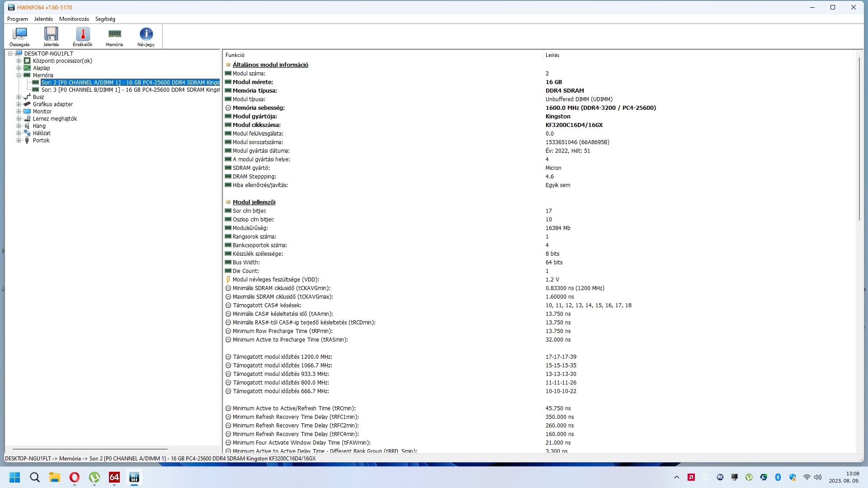Viewport: 868px width, 488px height.
Task: Open uTorrent from the taskbar
Action: (x=94, y=477)
